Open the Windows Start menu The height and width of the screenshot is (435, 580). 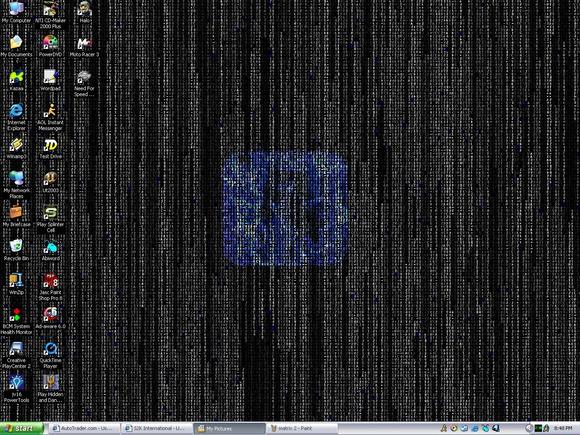[21, 428]
